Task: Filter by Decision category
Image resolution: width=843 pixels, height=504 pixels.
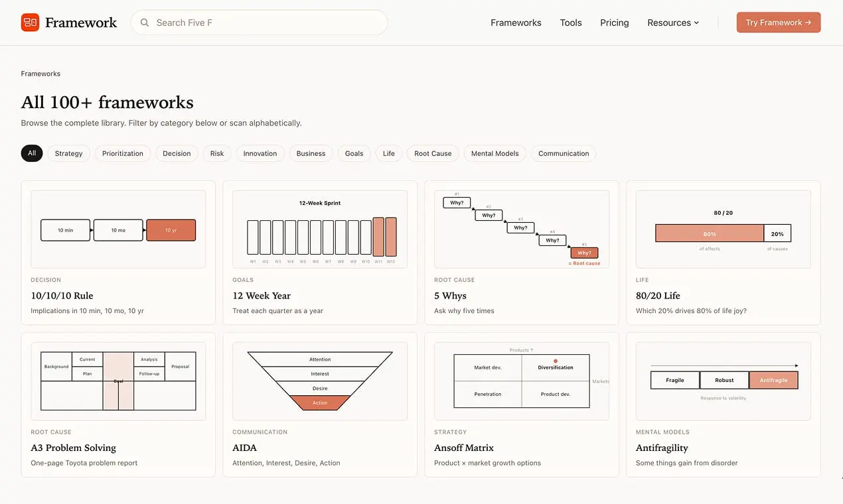Action: [x=177, y=153]
